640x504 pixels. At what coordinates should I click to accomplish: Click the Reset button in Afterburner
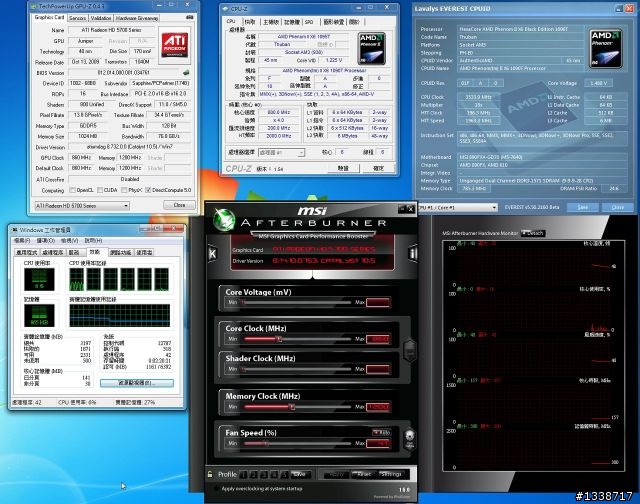(364, 475)
